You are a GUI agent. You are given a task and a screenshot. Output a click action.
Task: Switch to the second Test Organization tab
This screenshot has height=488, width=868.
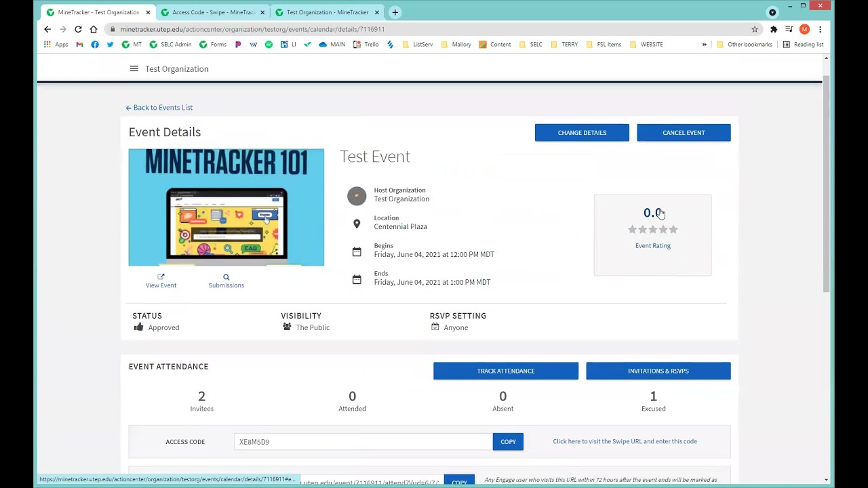[327, 12]
